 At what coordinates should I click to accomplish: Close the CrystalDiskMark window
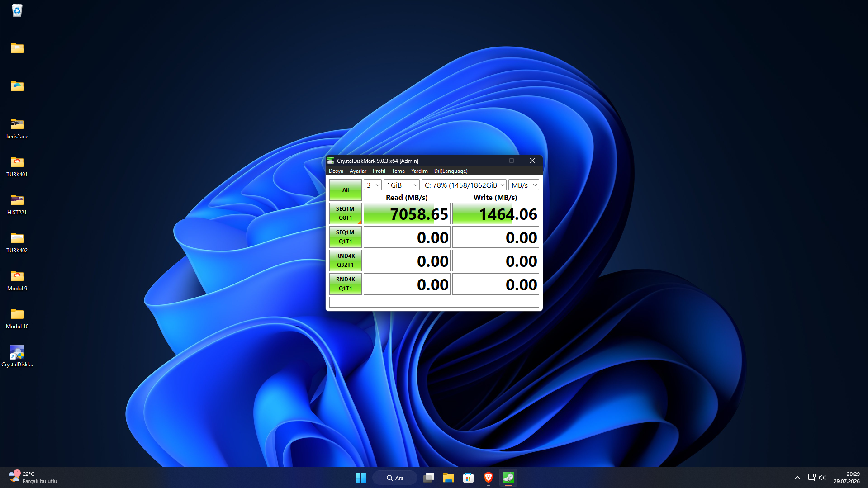pyautogui.click(x=532, y=161)
